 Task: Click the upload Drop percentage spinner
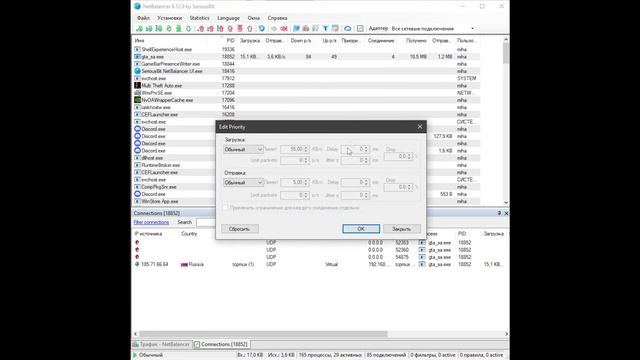tap(398, 187)
